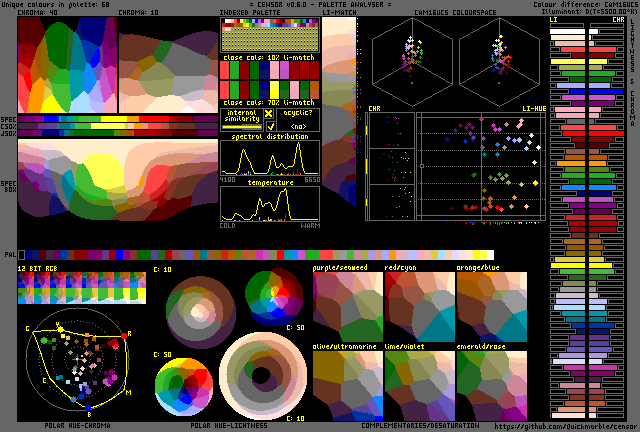The height and width of the screenshot is (432, 640).
Task: Click the red R vertex dot on polar plot
Action: 124,336
